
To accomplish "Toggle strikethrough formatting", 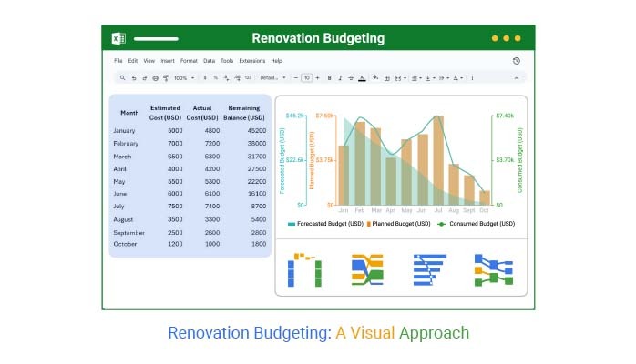I will pyautogui.click(x=351, y=78).
